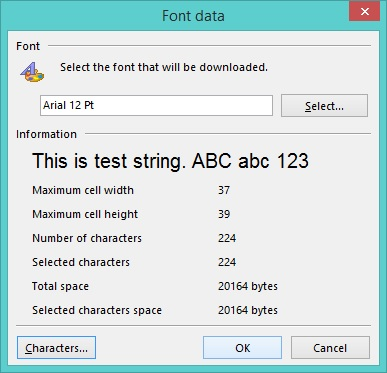Click into the Arial 12 Pt font field

[x=156, y=106]
